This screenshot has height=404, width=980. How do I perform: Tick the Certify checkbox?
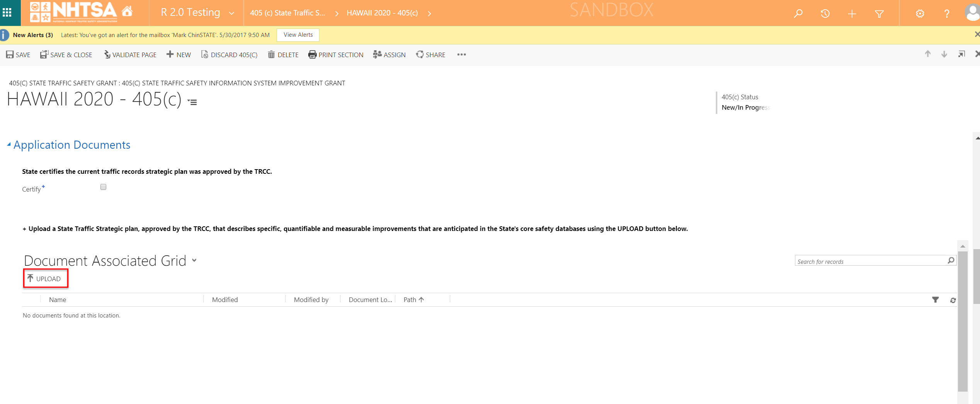click(x=103, y=187)
